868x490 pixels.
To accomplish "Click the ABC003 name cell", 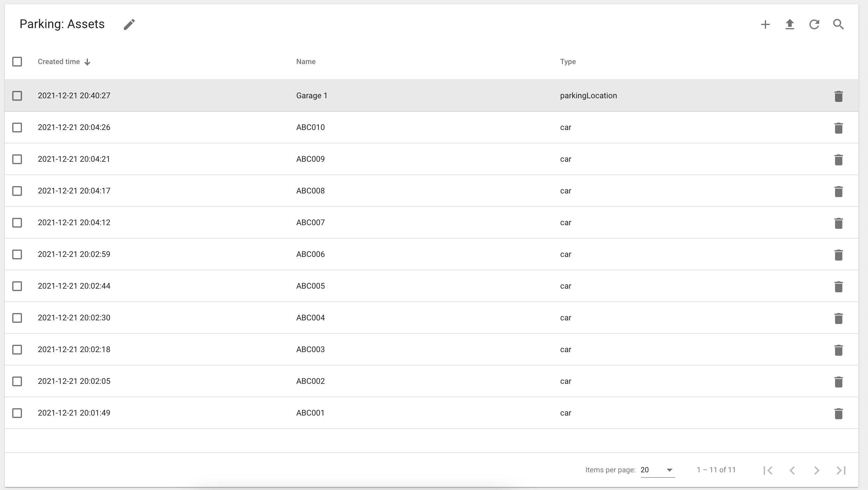I will 310,349.
